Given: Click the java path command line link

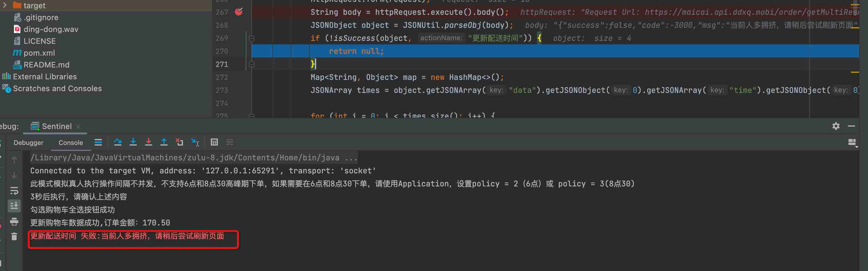Looking at the screenshot, I should (194, 158).
